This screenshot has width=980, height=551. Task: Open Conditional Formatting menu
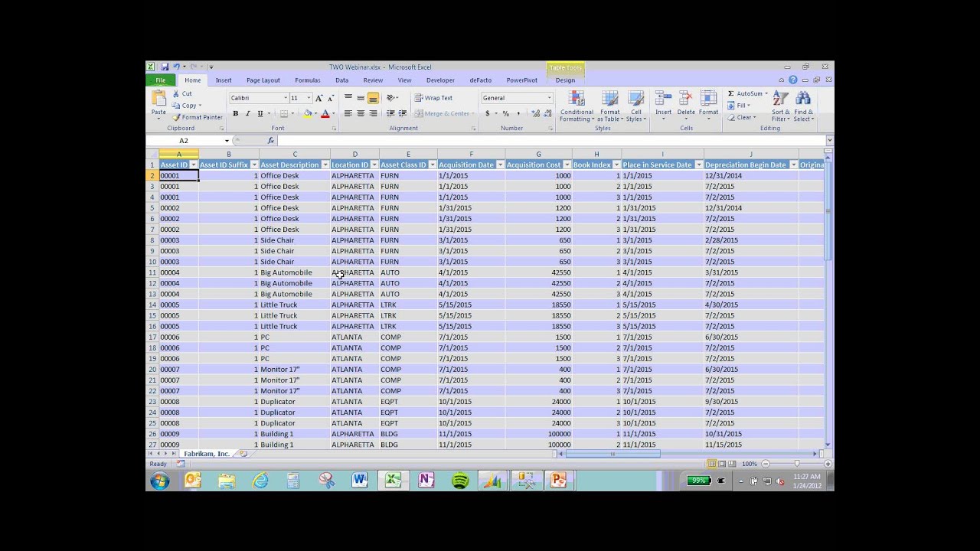point(577,106)
